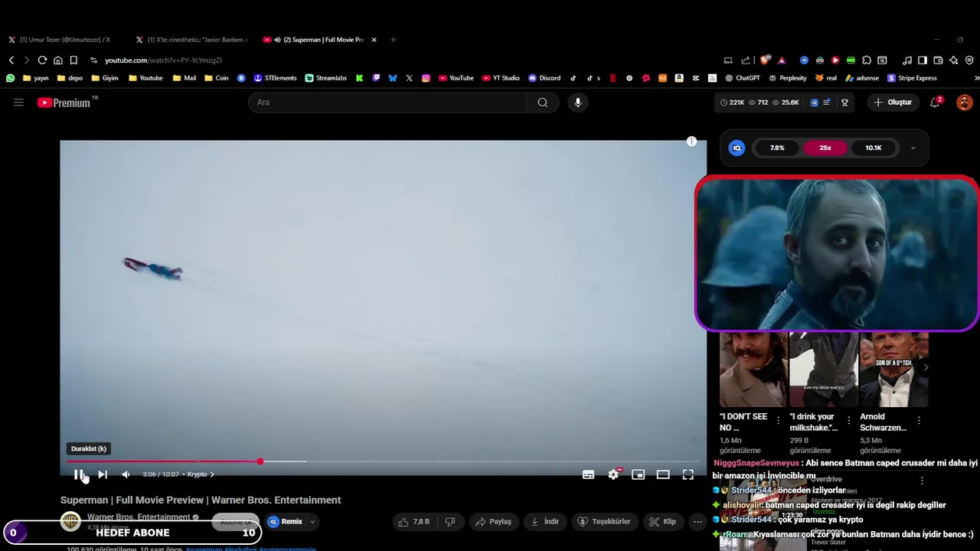The height and width of the screenshot is (551, 980).
Task: Go to browser home page
Action: 57,60
